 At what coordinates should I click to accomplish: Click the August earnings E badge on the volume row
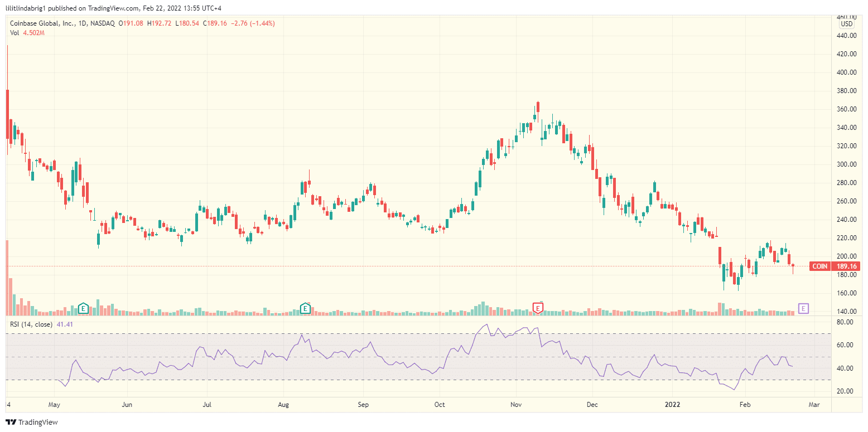point(305,308)
